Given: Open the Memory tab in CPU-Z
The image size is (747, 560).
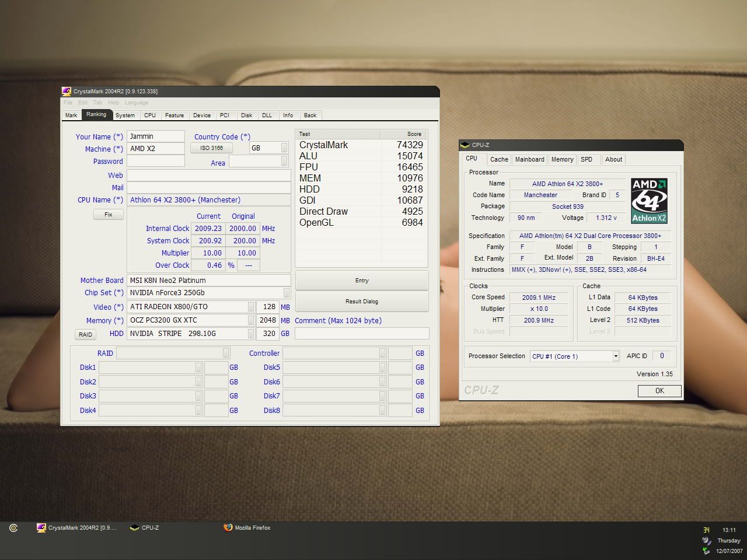Looking at the screenshot, I should [x=562, y=159].
